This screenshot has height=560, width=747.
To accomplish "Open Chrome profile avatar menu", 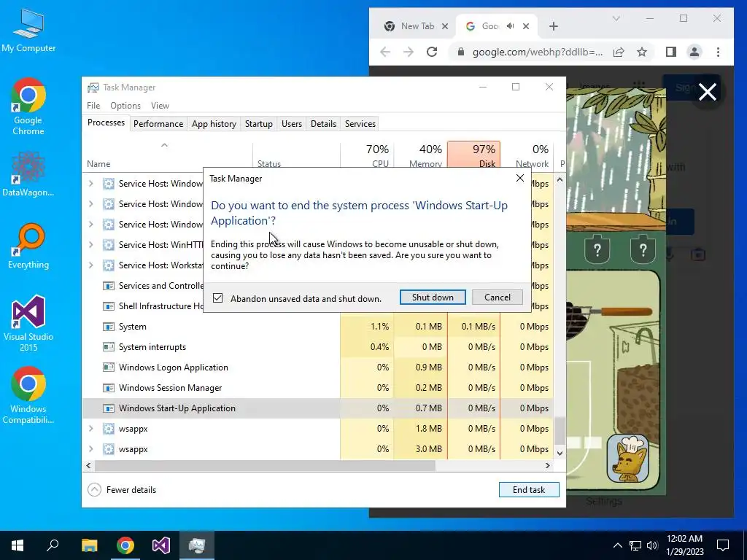I will 694,52.
